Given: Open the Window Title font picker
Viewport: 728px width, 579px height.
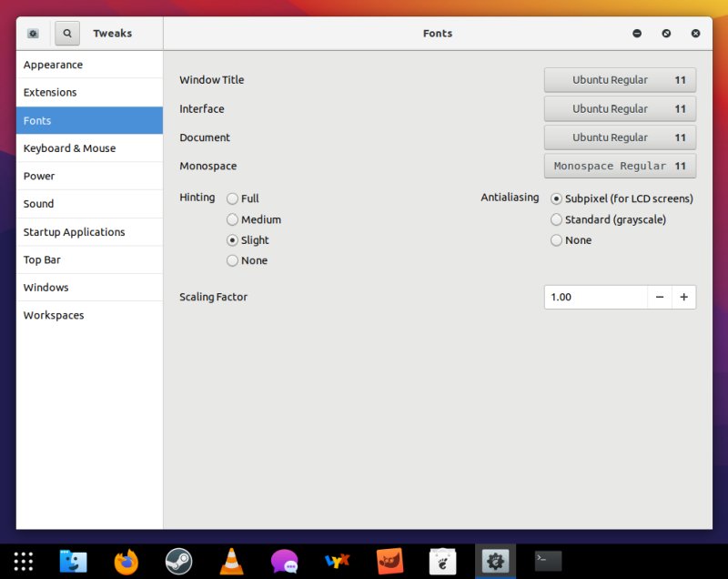Looking at the screenshot, I should coord(620,79).
